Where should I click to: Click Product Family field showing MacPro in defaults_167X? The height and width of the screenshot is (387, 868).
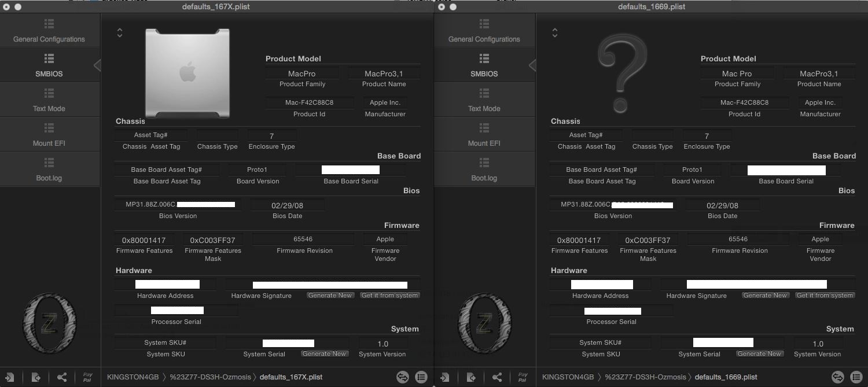[302, 73]
